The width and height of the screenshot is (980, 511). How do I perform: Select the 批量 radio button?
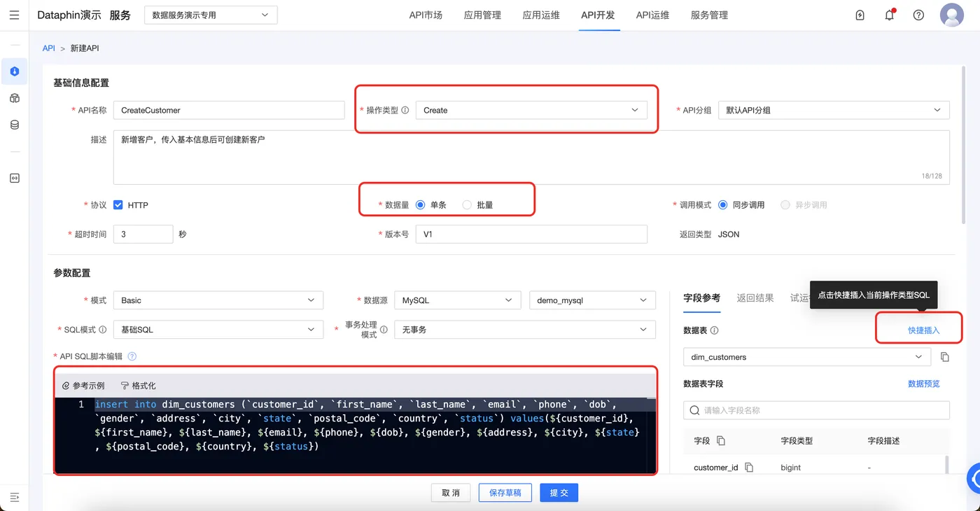pos(467,205)
